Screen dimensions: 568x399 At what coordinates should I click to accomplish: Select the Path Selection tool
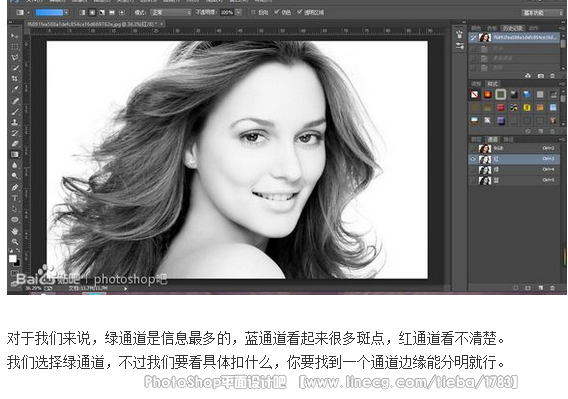[x=14, y=209]
